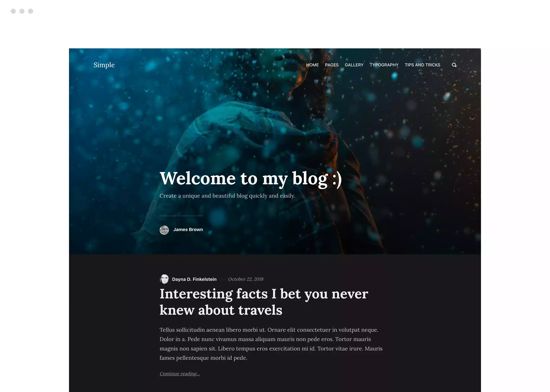This screenshot has height=392, width=550.
Task: Click the Simple blog logo
Action: (x=104, y=64)
